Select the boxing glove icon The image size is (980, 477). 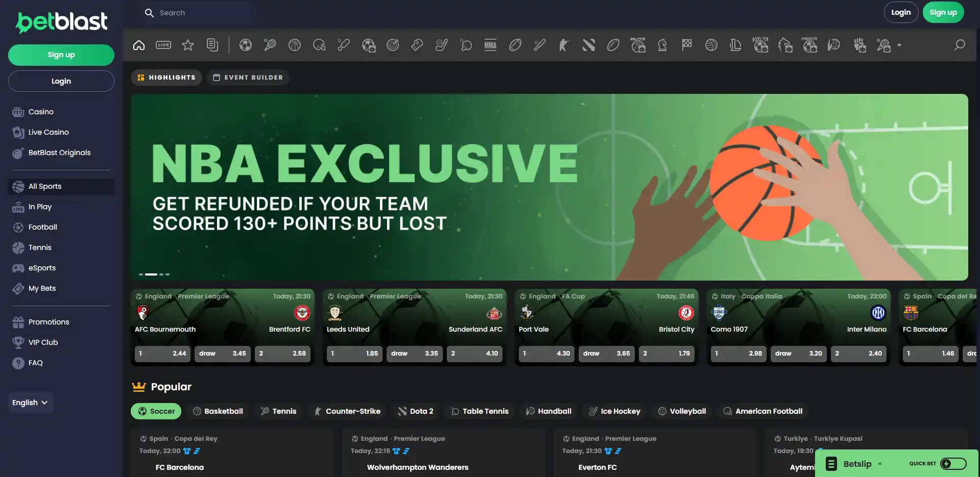(x=417, y=45)
